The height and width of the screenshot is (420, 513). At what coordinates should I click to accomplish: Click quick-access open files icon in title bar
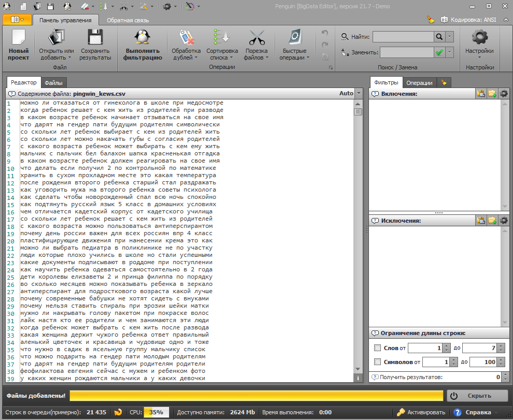click(x=37, y=6)
